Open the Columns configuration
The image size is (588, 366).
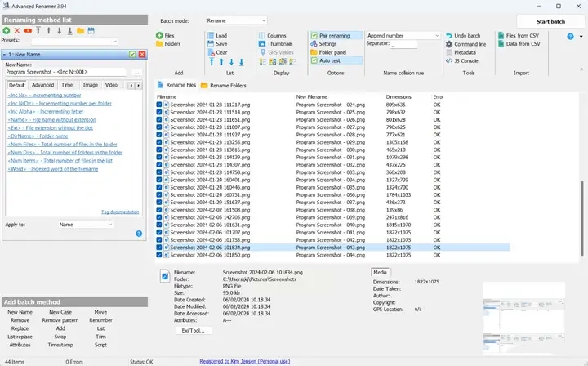(273, 35)
